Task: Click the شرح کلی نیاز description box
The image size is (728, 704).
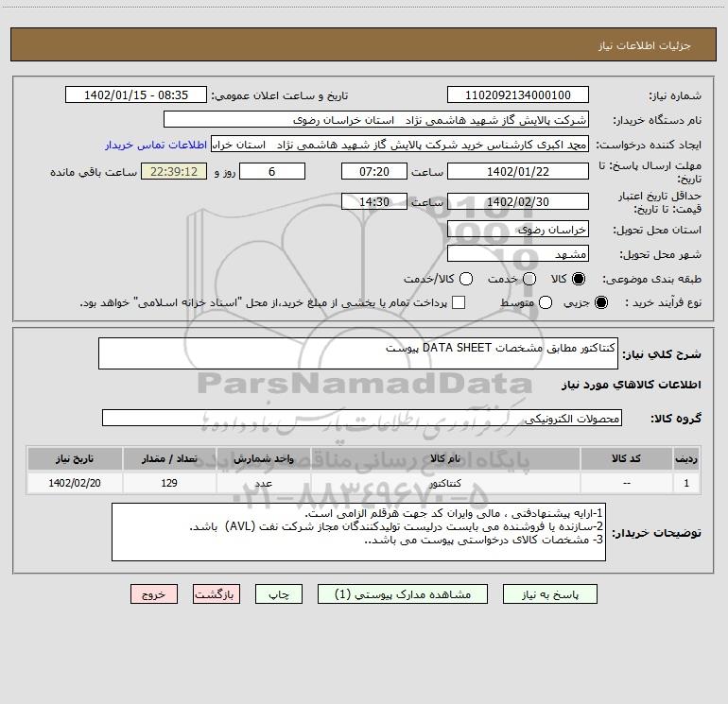Action: [358, 353]
